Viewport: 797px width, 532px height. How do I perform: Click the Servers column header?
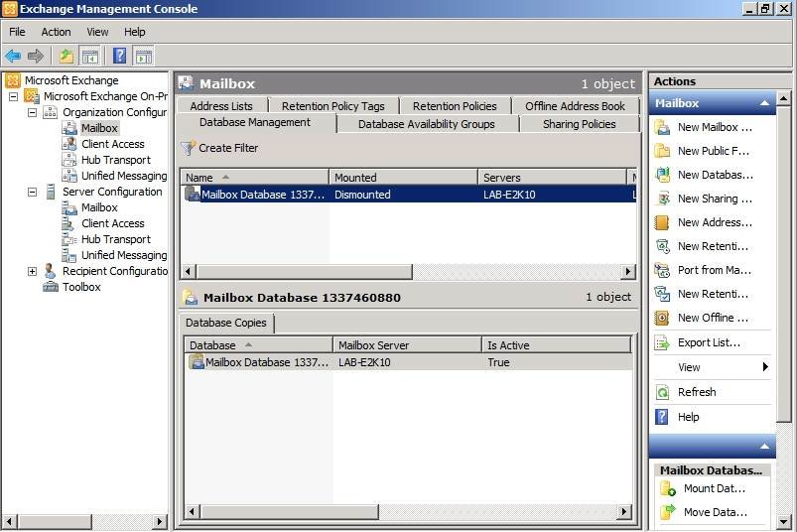(552, 178)
